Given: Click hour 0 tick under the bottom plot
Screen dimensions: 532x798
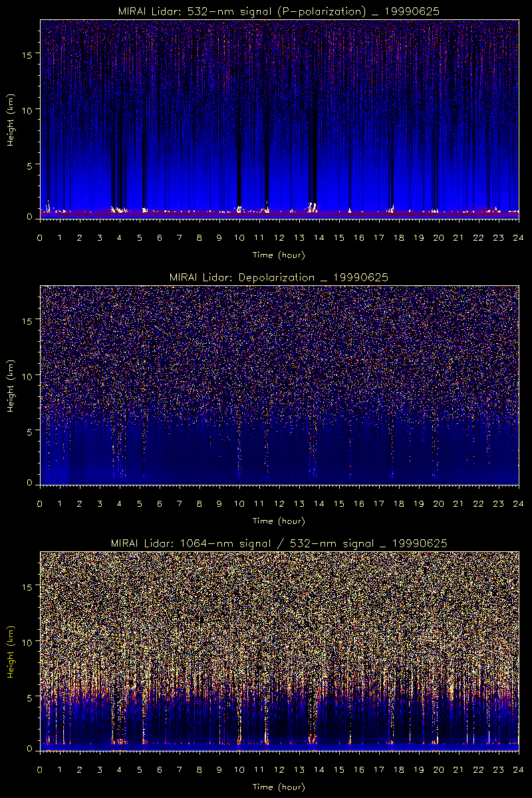Looking at the screenshot, I should click(x=40, y=769).
